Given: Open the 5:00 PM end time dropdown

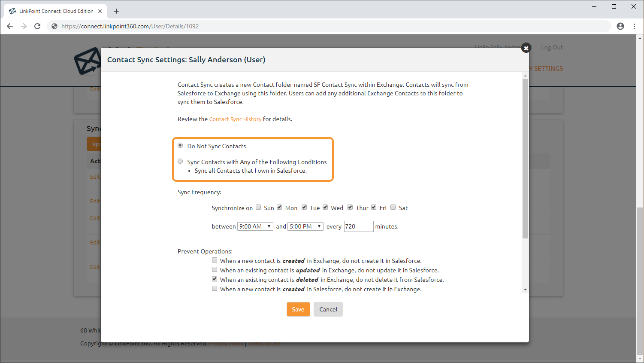Looking at the screenshot, I should point(305,226).
